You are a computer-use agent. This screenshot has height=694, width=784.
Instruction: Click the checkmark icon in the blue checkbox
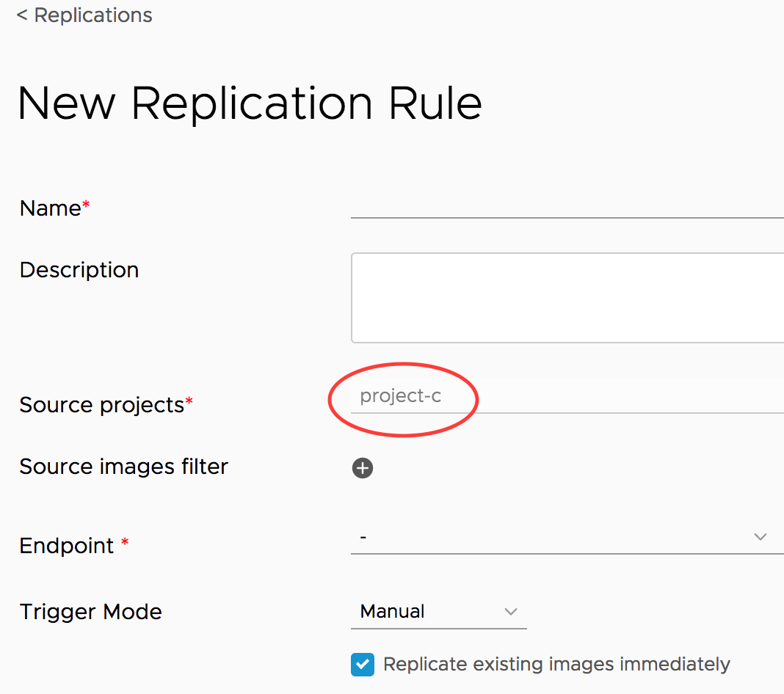click(x=362, y=664)
